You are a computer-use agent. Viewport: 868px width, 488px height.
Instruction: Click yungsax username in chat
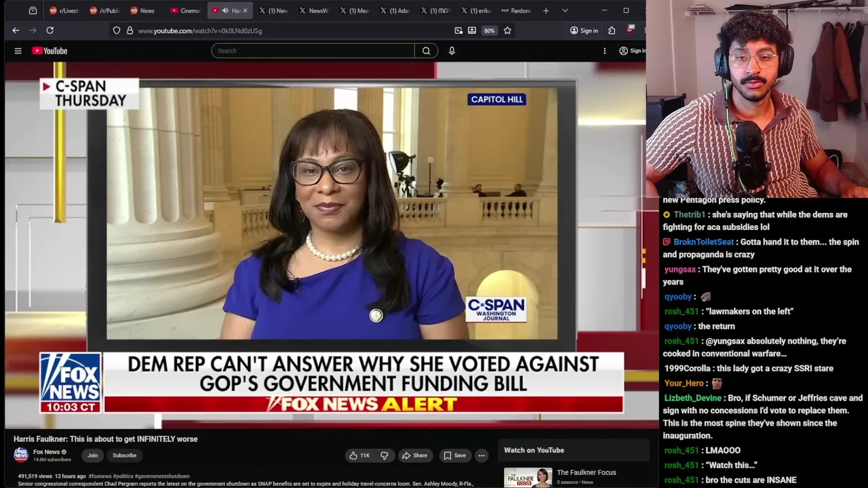coord(679,270)
